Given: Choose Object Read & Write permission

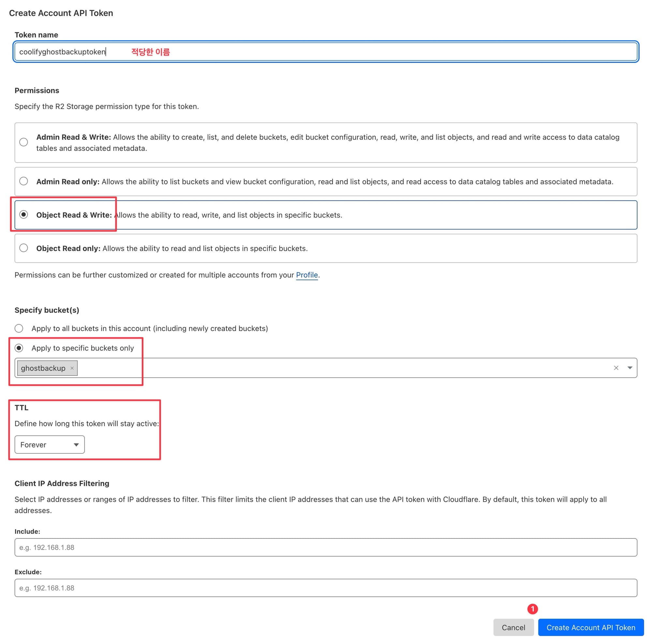Looking at the screenshot, I should click(23, 214).
